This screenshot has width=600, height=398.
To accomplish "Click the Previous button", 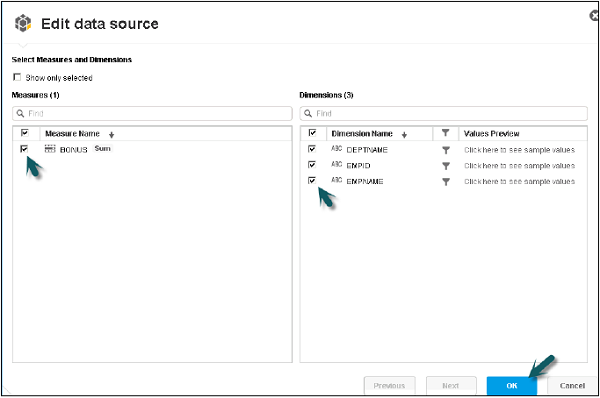I will (x=389, y=385).
